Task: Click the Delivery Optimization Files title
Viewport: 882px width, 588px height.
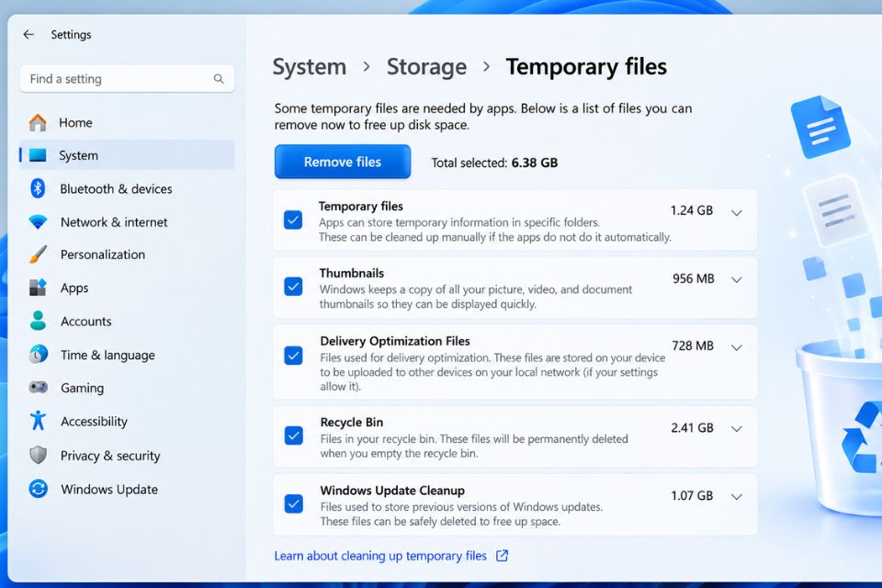Action: click(395, 341)
